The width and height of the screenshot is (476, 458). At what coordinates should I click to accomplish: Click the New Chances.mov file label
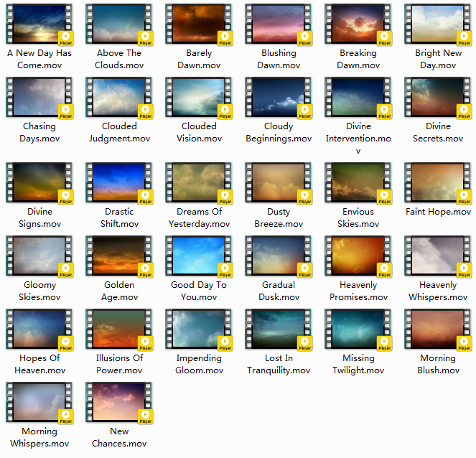[x=119, y=437]
